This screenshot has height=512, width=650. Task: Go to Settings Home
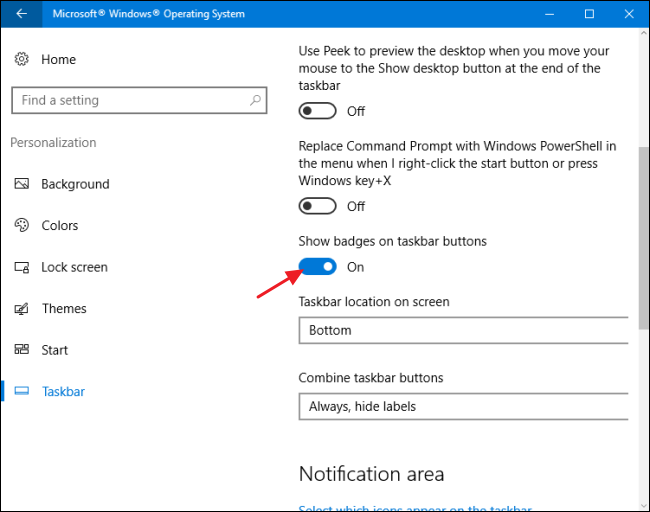(x=58, y=59)
